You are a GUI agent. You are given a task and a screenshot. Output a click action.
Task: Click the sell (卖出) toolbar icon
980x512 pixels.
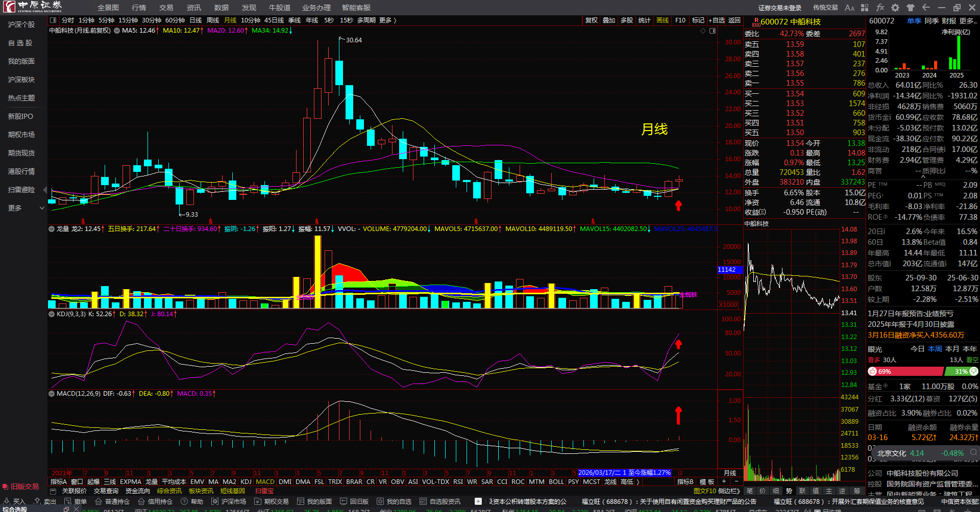[x=45, y=502]
